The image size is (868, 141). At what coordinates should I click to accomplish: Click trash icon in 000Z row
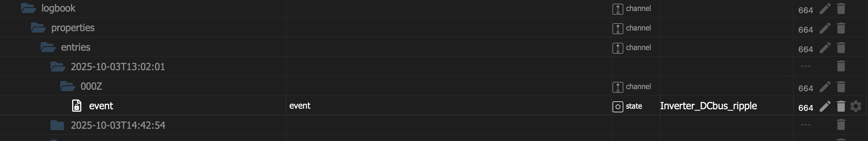[x=841, y=87]
